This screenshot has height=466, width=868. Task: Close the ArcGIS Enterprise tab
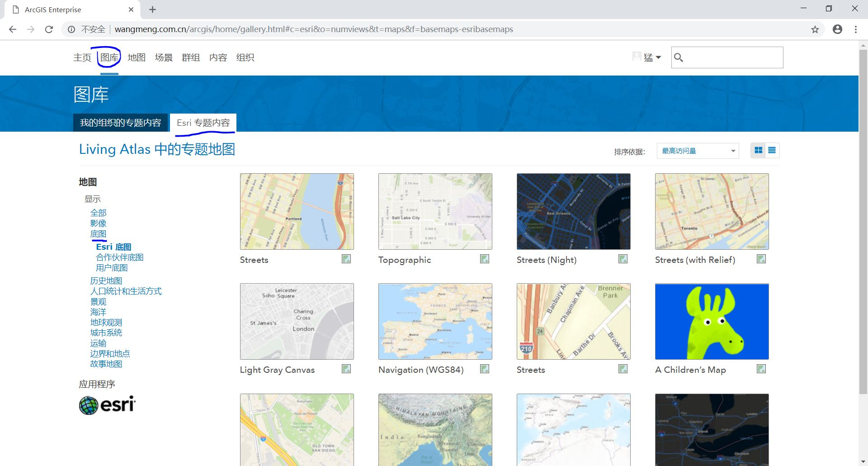tap(131, 10)
